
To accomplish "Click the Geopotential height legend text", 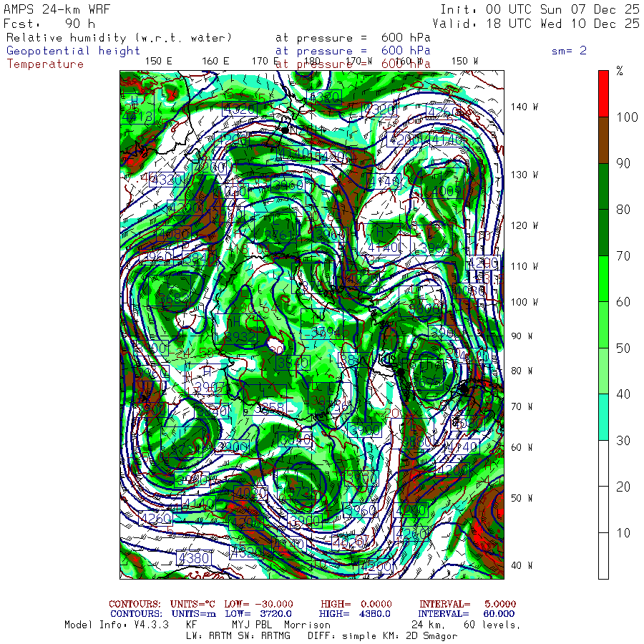I will pos(73,51).
